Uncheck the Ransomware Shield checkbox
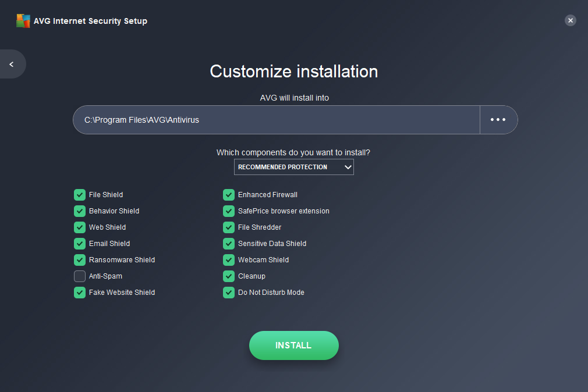The width and height of the screenshot is (588, 392). (80, 260)
